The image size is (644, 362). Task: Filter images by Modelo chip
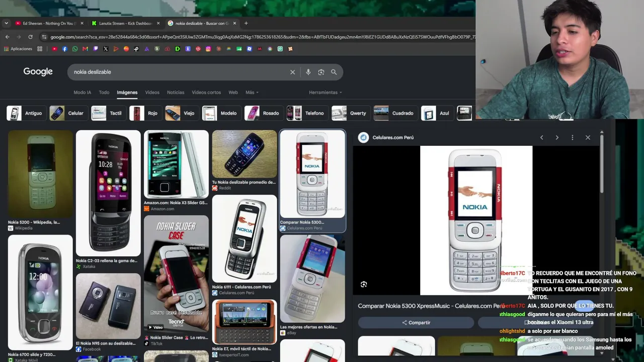click(x=221, y=113)
